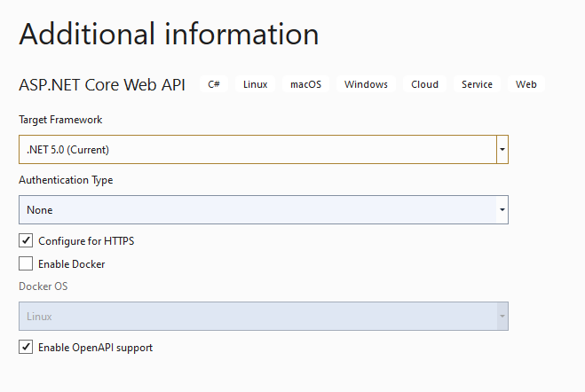
Task: Click the Linux tag label
Action: point(255,84)
